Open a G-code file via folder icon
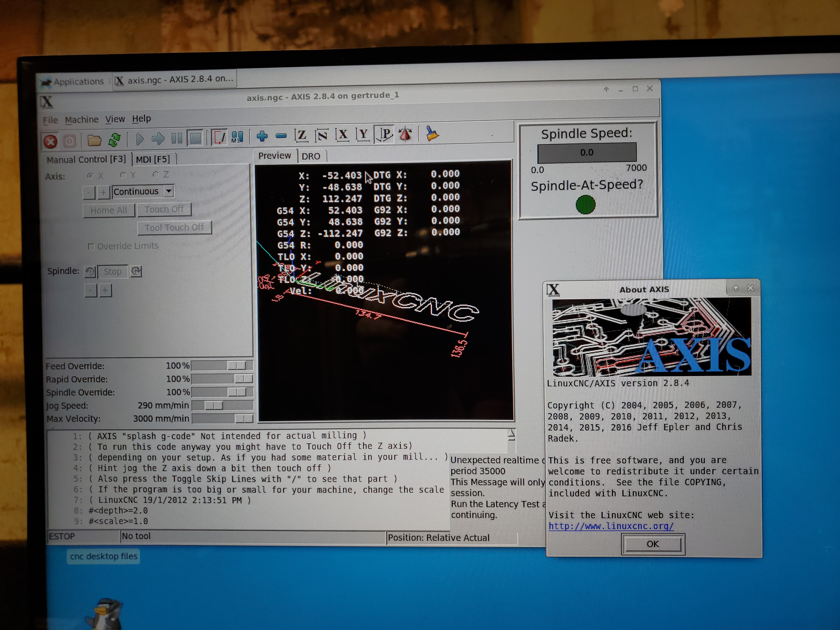Viewport: 840px width, 630px height. coord(94,140)
